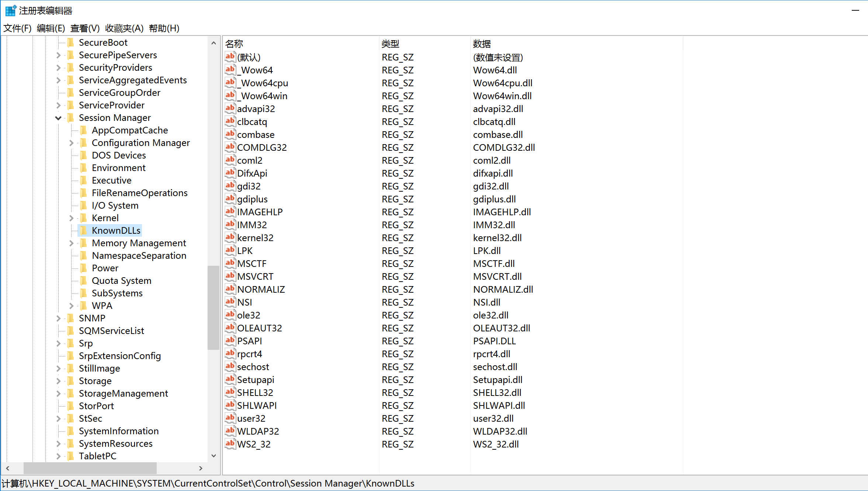Image resolution: width=868 pixels, height=491 pixels.
Task: Click the KnownDLLs folder icon in tree
Action: (84, 230)
